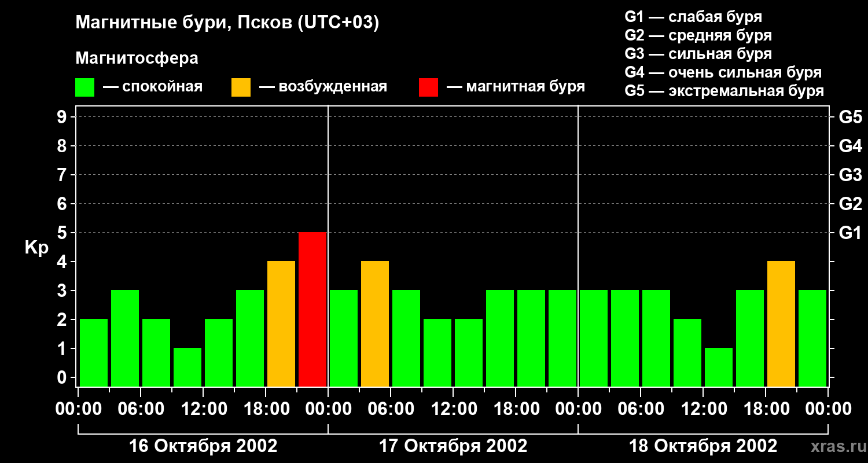The height and width of the screenshot is (463, 868).
Task: Select the orange Kp 4 bar on 17 October
Action: (375, 324)
